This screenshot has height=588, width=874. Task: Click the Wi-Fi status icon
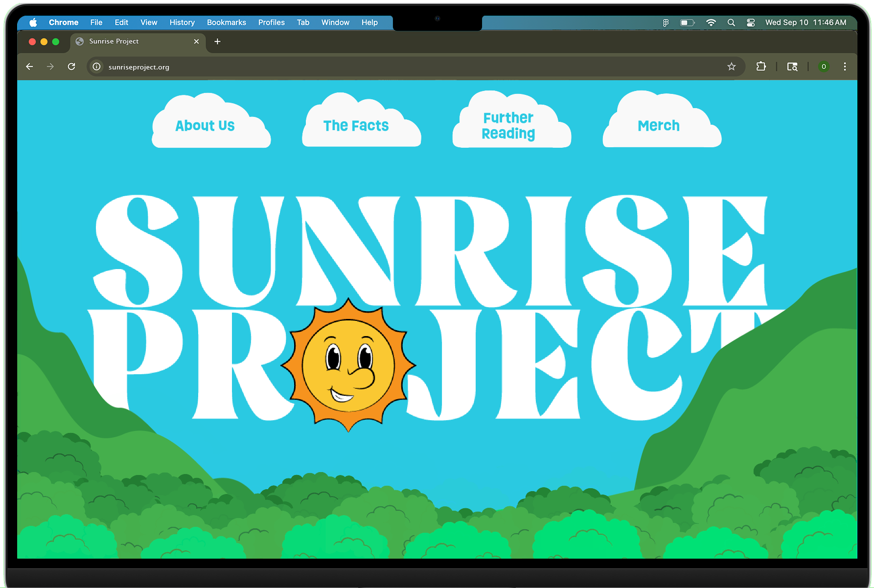711,23
